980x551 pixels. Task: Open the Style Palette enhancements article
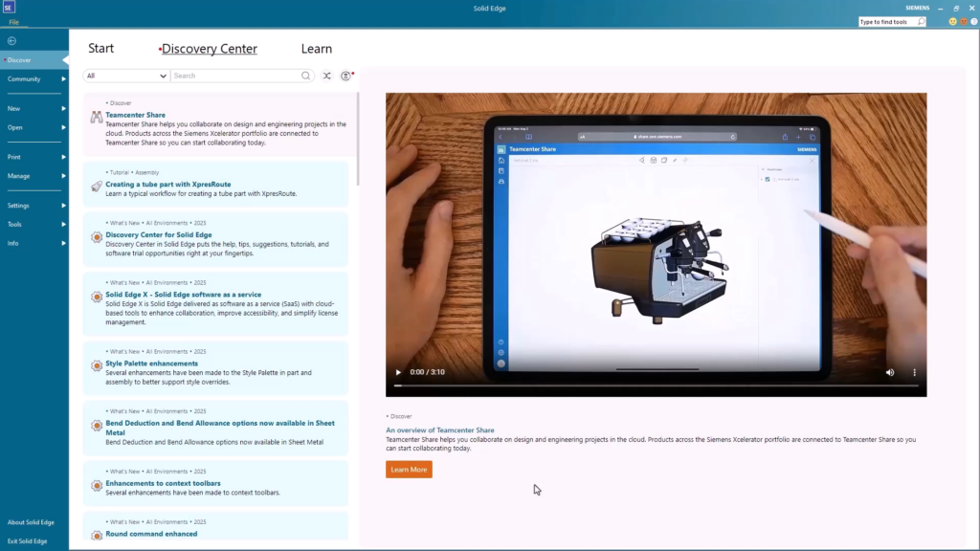click(x=151, y=364)
